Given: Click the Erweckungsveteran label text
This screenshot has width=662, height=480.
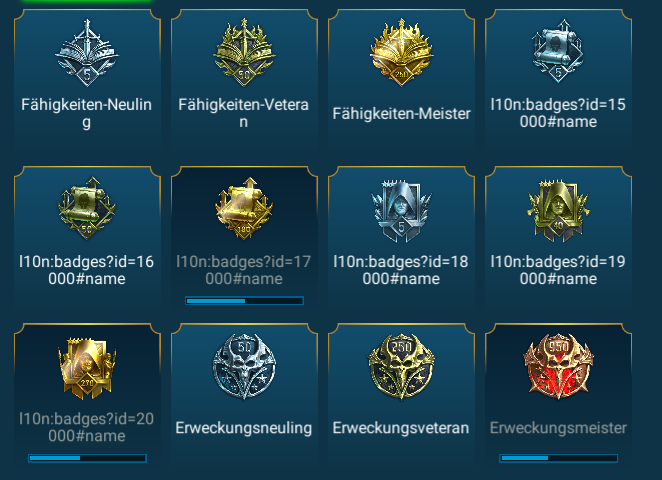Looking at the screenshot, I should tap(401, 428).
